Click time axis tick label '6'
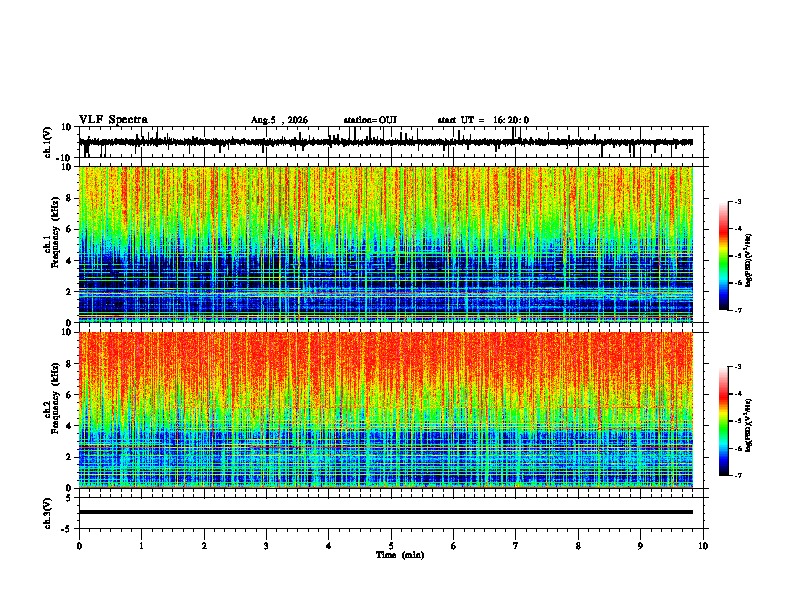This screenshot has width=792, height=612. tap(454, 546)
